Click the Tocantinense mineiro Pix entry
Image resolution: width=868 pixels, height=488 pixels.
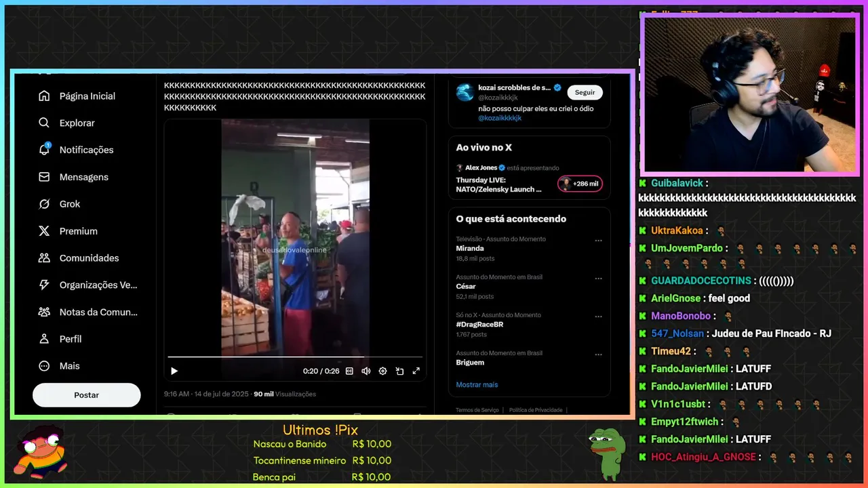(x=322, y=460)
